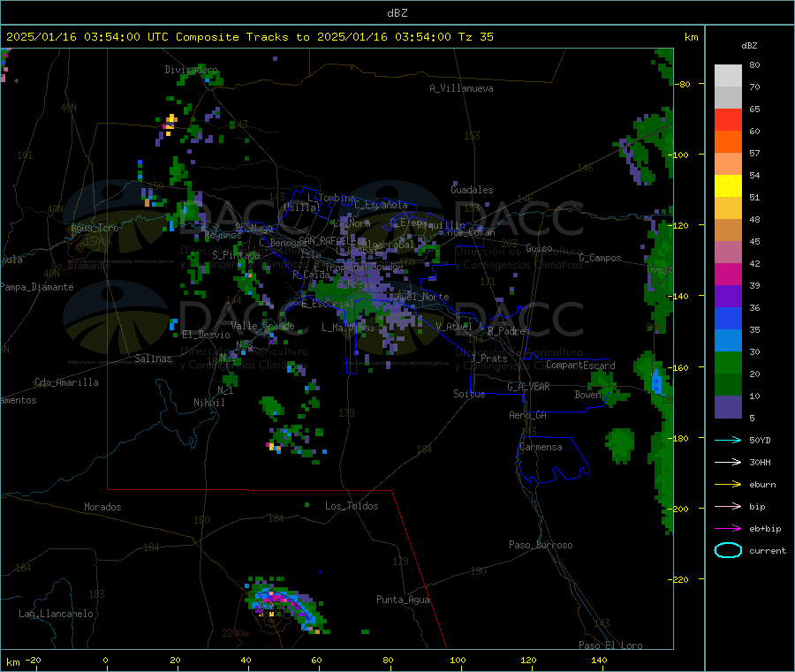Click the timestamp header '2025/01/16 03:54:00 UTC Composite'

point(122,37)
